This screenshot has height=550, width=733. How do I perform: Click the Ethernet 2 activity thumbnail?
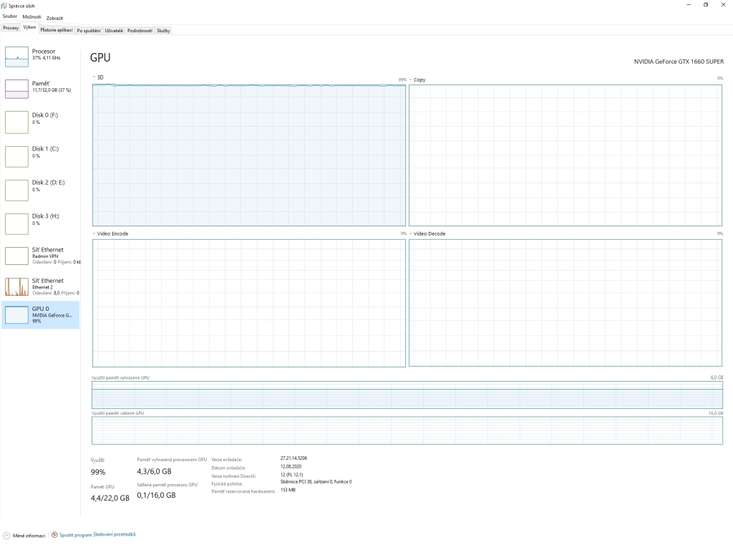(17, 287)
